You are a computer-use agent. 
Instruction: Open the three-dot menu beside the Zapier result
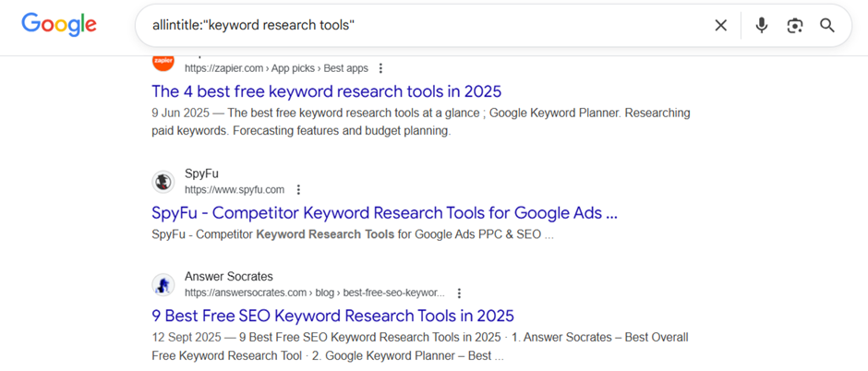380,68
